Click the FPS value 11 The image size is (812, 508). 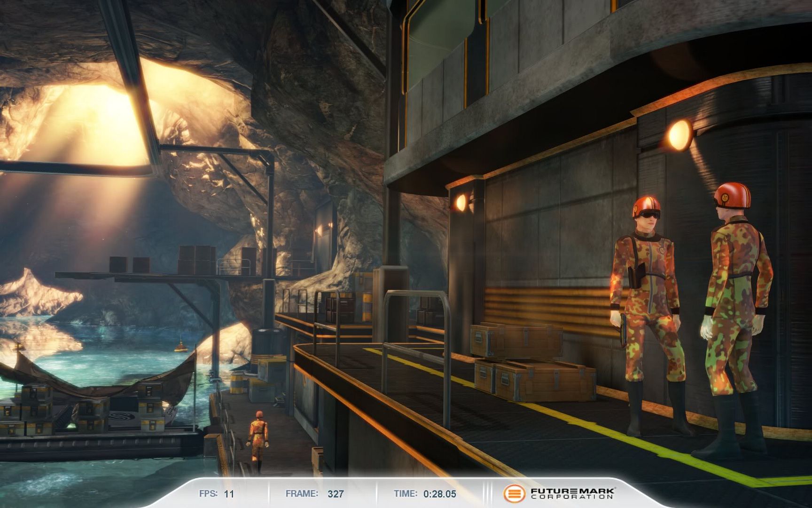(x=229, y=494)
